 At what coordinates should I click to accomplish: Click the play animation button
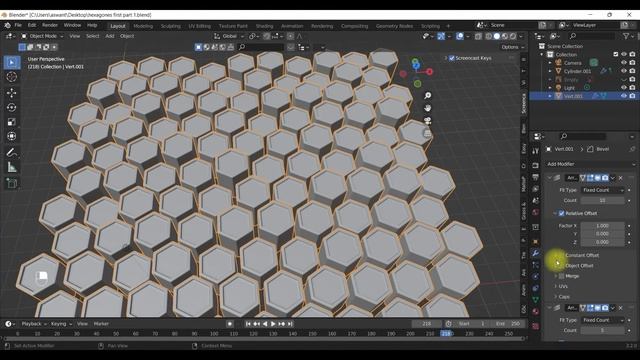(x=273, y=324)
